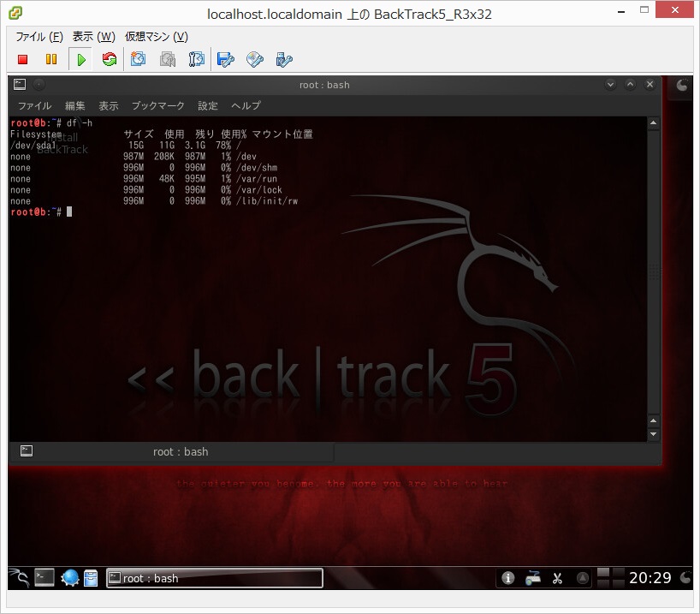Open the ファイル (F) menu of vSphere console
The height and width of the screenshot is (614, 700).
39,37
